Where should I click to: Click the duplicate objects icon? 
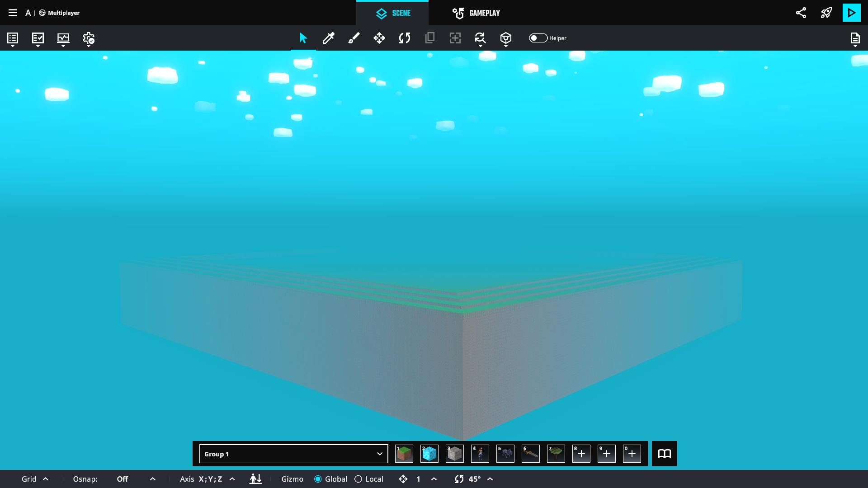pyautogui.click(x=430, y=38)
